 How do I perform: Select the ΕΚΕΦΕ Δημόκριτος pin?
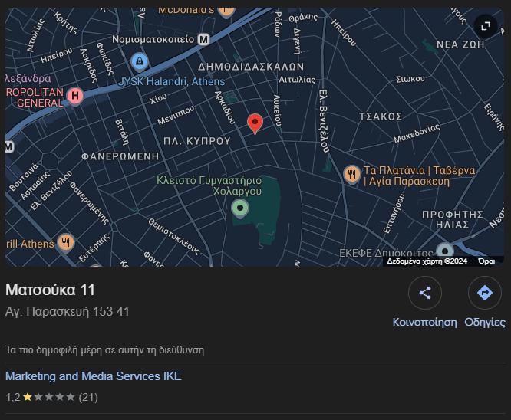click(x=445, y=251)
